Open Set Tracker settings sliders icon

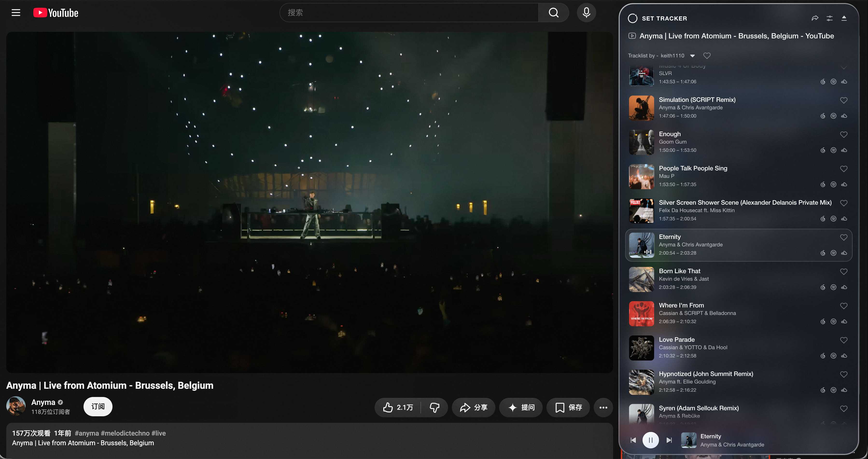click(x=829, y=18)
